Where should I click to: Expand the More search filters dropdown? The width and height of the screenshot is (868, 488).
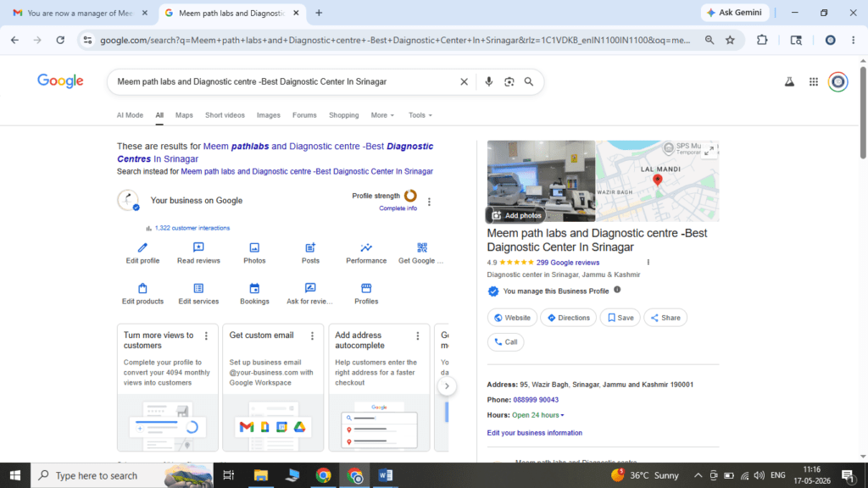point(382,115)
